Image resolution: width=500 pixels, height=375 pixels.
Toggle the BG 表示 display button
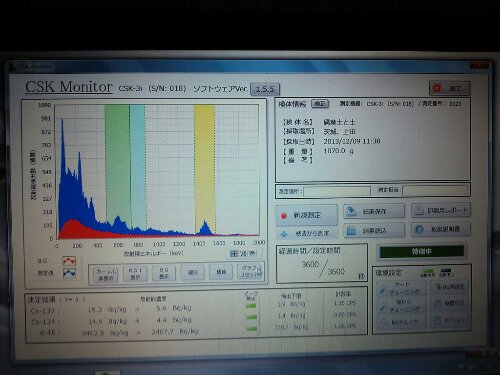[164, 273]
